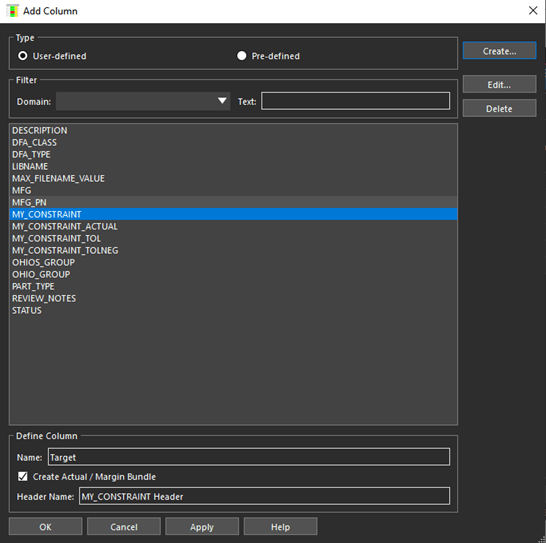Select the Pre-defined radio button
Viewport: 546px width, 543px height.
(x=241, y=56)
